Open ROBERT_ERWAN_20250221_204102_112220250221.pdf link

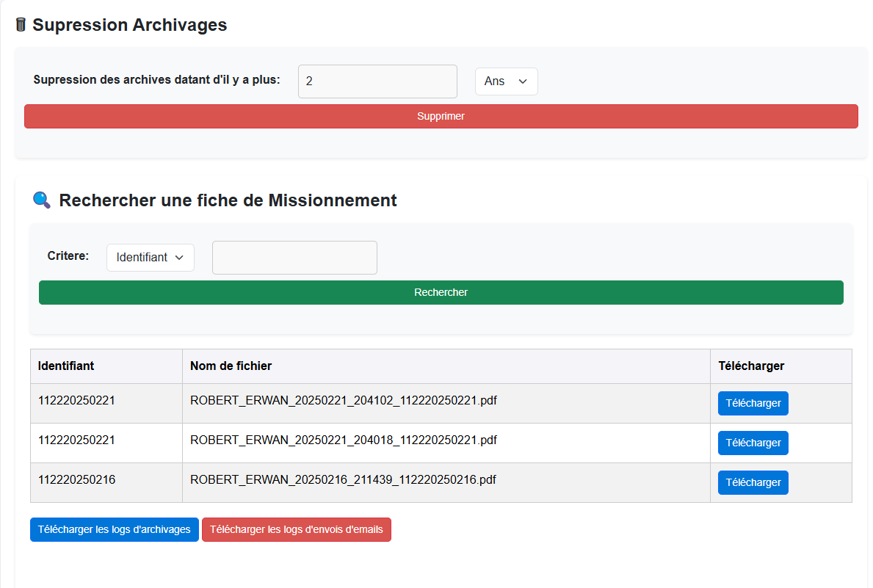(x=343, y=400)
